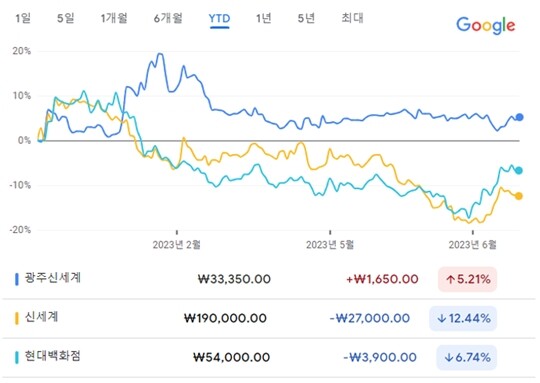Open the 현대백화점 stock entry
Image resolution: width=540 pixels, height=383 pixels.
(x=268, y=357)
